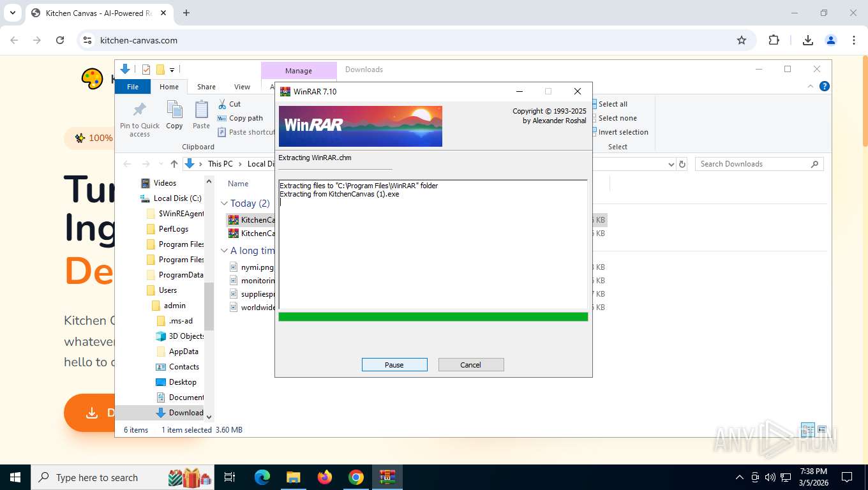This screenshot has width=868, height=490.
Task: Click the WinRAR banner image
Action: tap(361, 126)
